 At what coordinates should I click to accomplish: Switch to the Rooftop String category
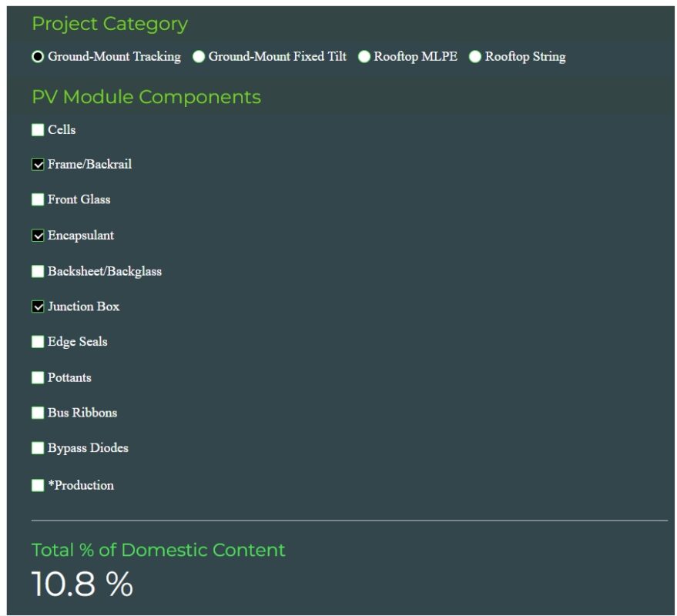point(474,56)
